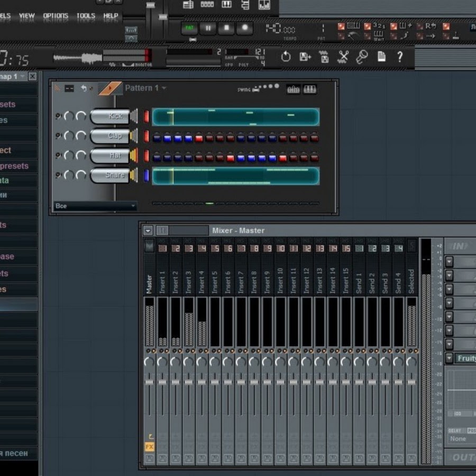Click the pause button in the transport
The width and height of the screenshot is (476, 476).
point(208,28)
